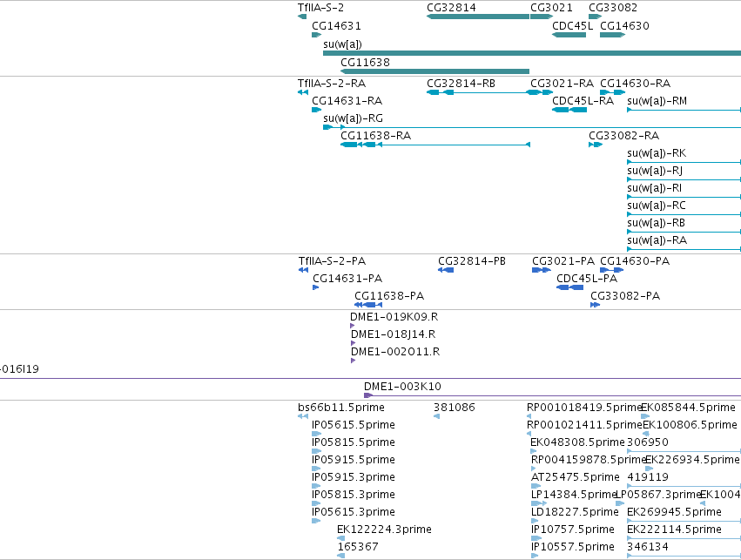
Task: Click the EK122224.3prime EST label
Action: tap(384, 530)
